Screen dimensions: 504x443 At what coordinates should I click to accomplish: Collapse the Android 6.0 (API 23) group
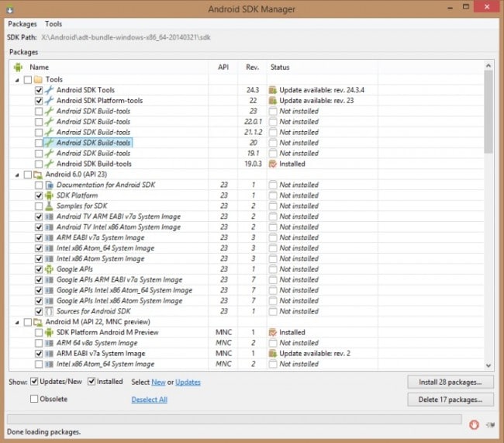pos(17,175)
